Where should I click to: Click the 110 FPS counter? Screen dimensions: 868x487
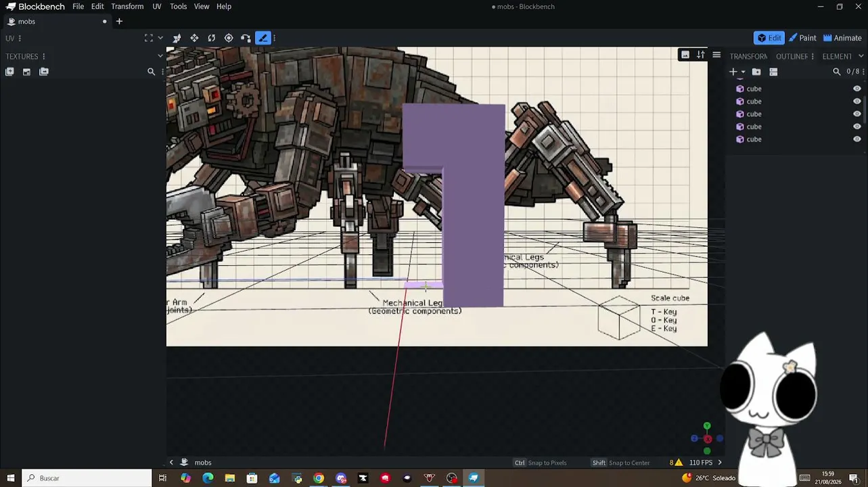701,463
